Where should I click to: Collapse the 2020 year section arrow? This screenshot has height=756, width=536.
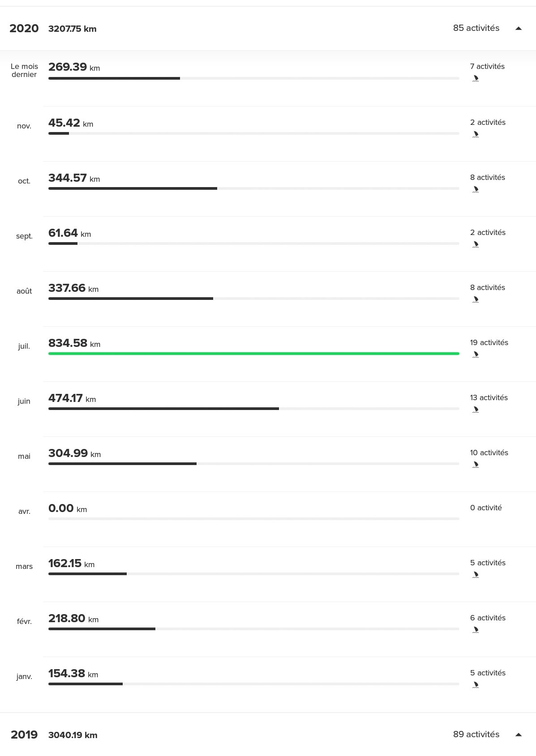519,28
